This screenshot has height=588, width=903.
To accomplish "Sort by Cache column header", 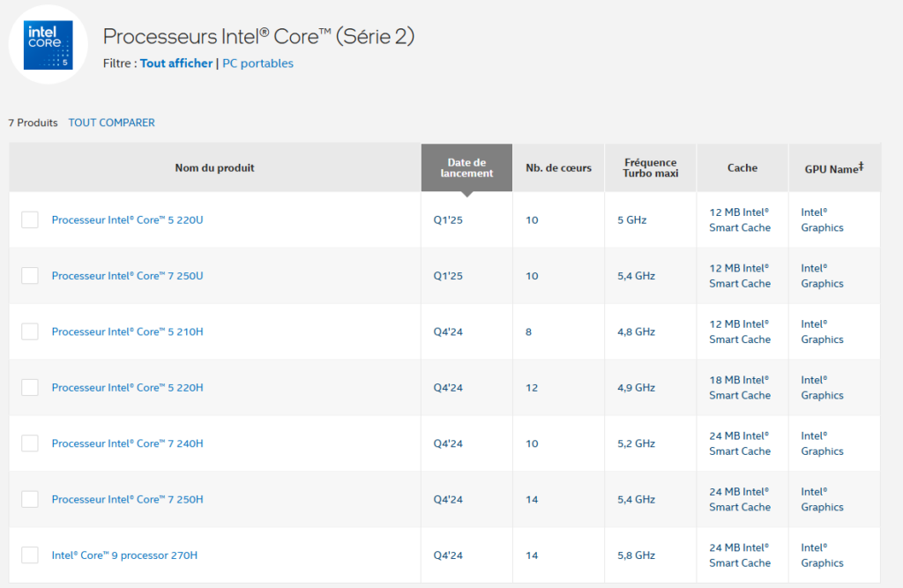I will coord(743,167).
